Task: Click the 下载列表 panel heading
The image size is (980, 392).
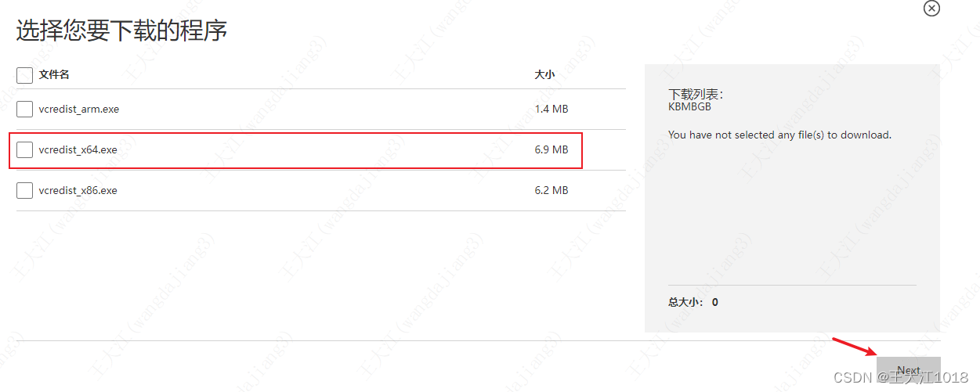Action: click(x=696, y=94)
